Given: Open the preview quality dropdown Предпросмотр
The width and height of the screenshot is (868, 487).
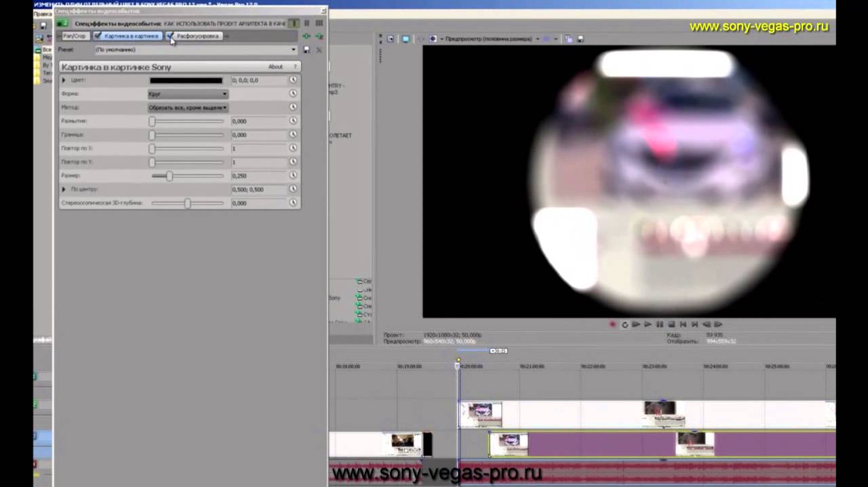Looking at the screenshot, I should [x=491, y=39].
